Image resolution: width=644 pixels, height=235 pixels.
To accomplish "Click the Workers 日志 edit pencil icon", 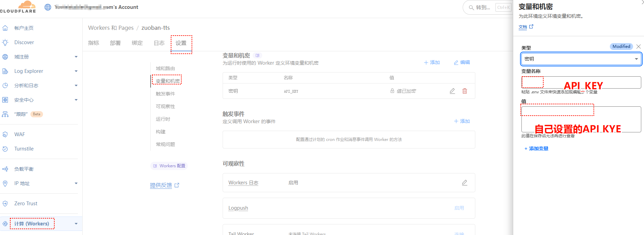I will (464, 183).
